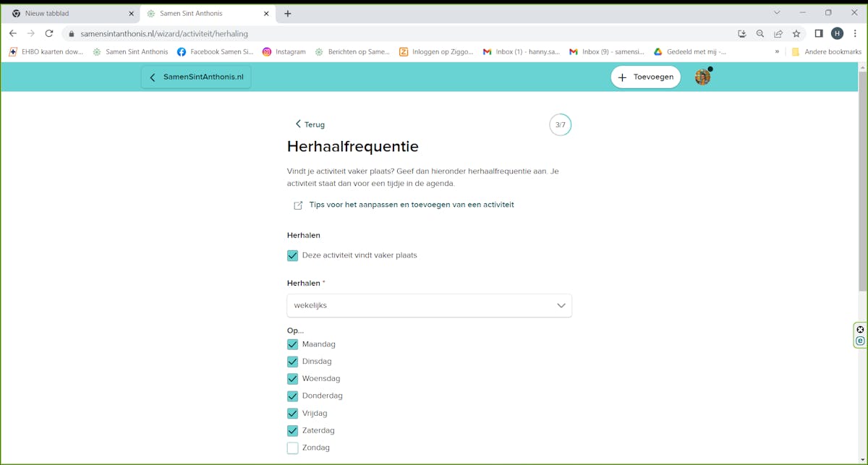Open the tab search chevron in title bar
Image resolution: width=868 pixels, height=465 pixels.
[x=777, y=13]
